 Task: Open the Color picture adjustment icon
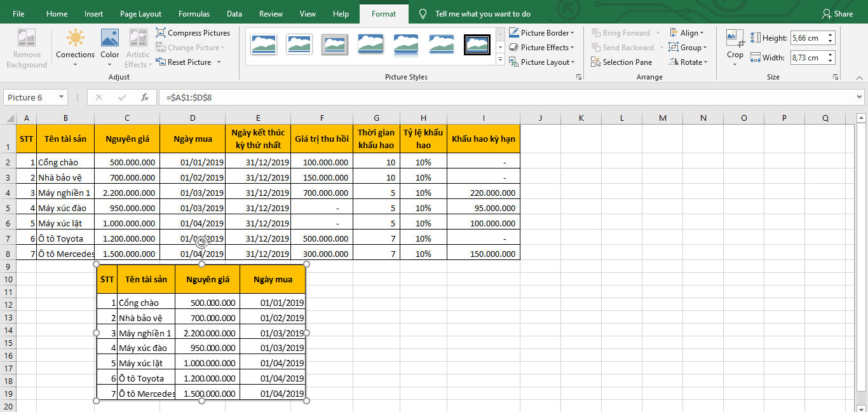pos(109,39)
